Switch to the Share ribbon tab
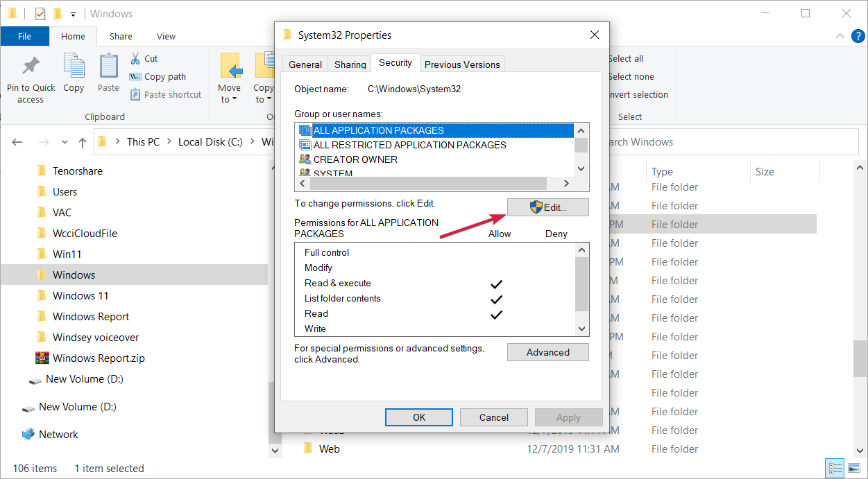 [x=121, y=37]
